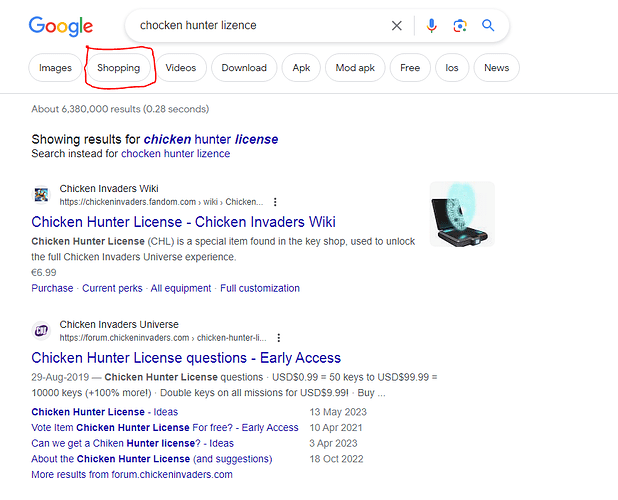Open Google Lens image search icon
This screenshot has width=618, height=500.
(x=459, y=25)
